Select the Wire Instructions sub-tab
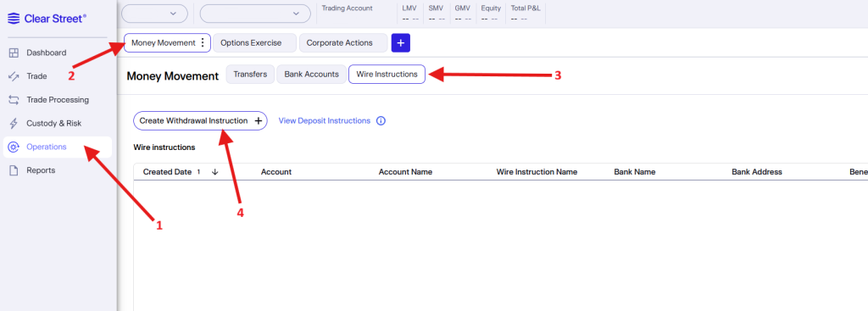 387,75
